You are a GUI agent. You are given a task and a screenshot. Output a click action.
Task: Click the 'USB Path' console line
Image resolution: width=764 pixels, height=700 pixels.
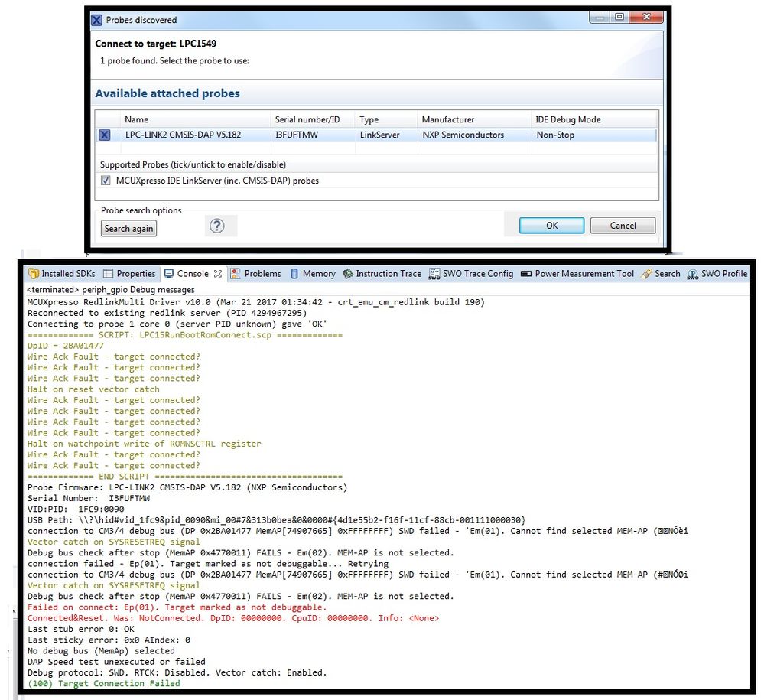pos(277,519)
